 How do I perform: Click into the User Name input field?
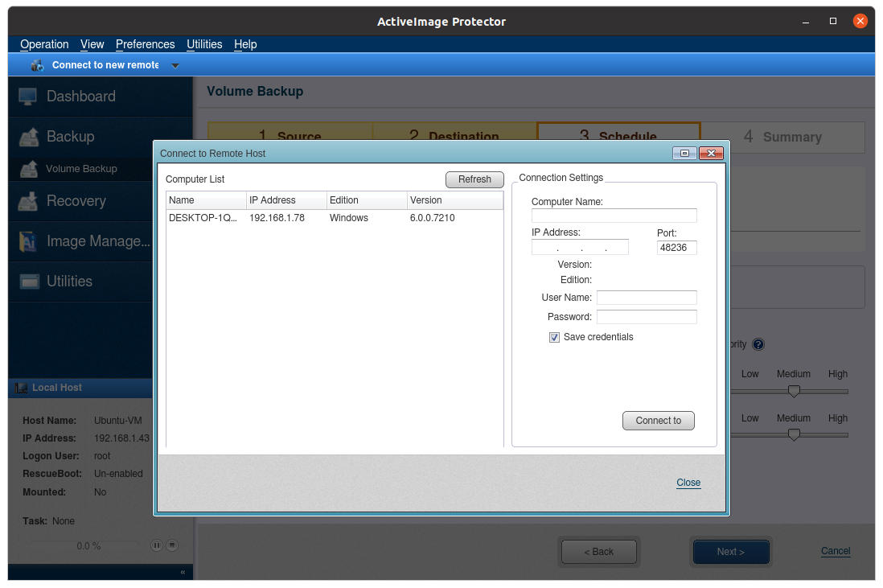click(647, 298)
